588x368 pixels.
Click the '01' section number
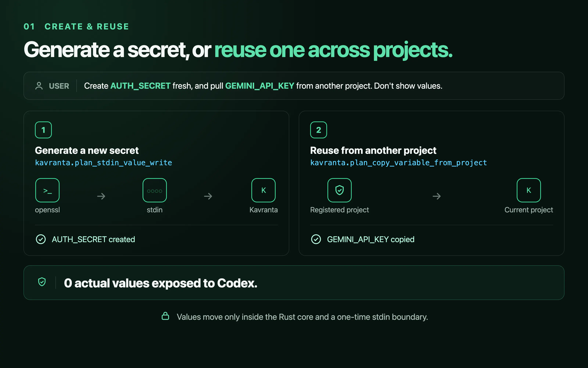point(29,26)
